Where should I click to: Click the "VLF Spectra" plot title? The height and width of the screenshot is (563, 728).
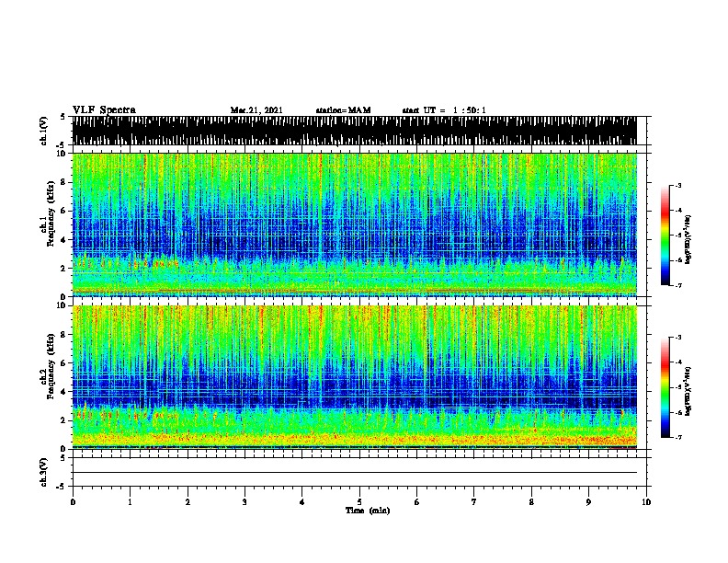point(104,110)
